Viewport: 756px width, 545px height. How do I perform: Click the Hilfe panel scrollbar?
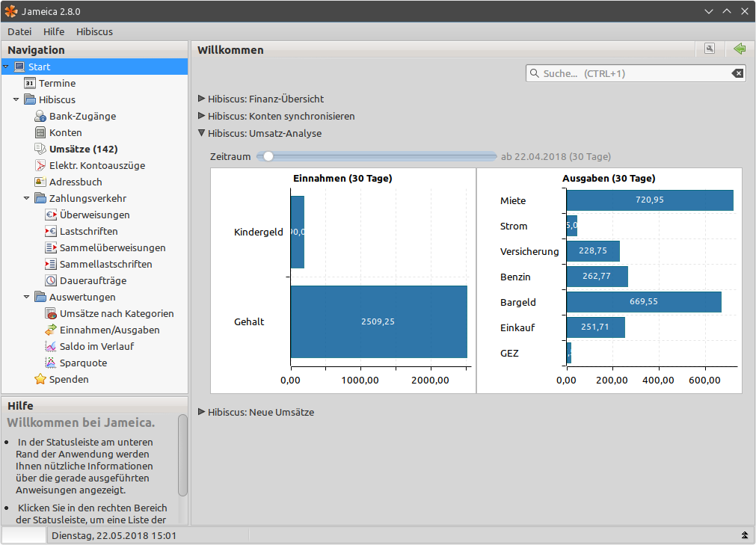(x=182, y=455)
